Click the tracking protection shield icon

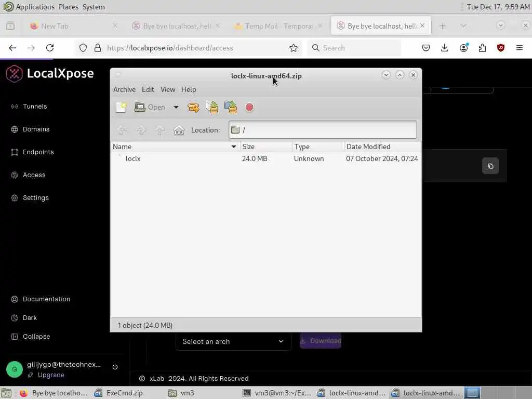pos(83,48)
